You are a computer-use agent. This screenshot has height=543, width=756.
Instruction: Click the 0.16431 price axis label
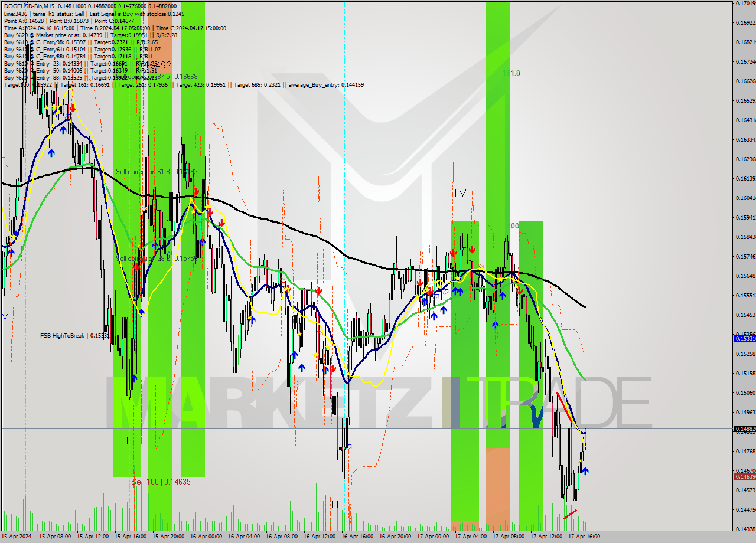click(745, 120)
